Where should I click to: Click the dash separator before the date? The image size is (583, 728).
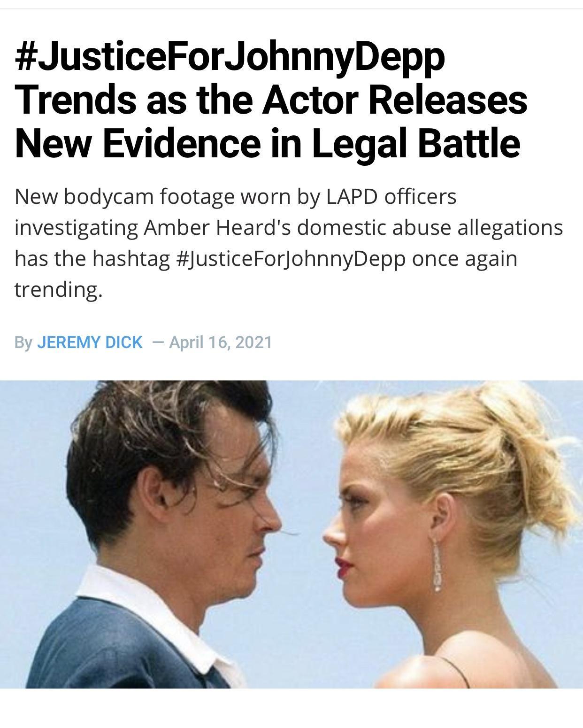coord(158,342)
